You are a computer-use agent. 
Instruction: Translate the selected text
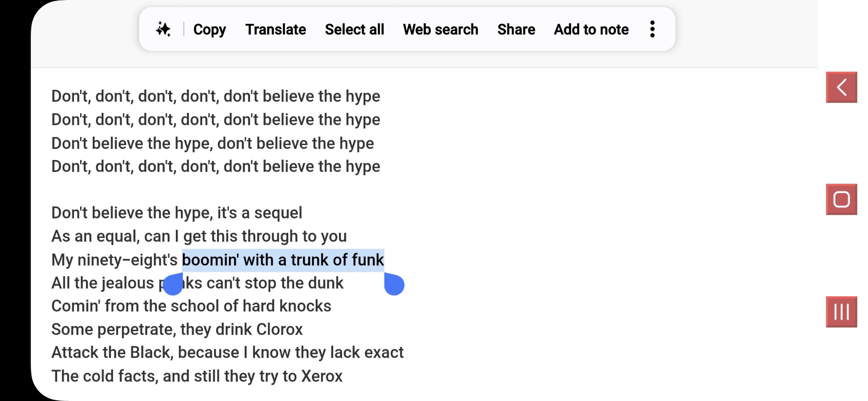click(275, 29)
